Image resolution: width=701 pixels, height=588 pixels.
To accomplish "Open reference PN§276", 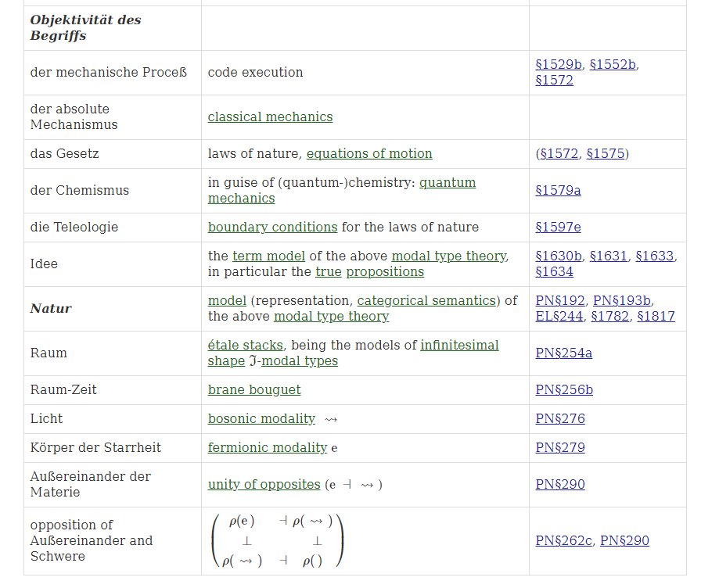I will 560,419.
